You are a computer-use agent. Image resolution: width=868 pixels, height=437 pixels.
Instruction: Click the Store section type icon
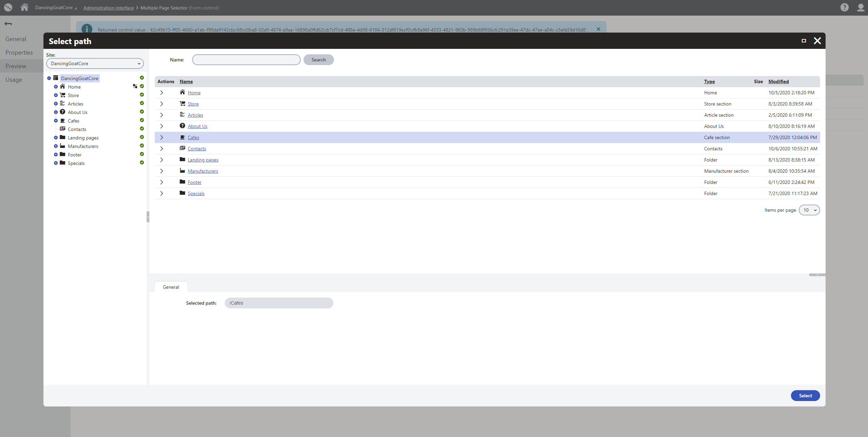182,103
